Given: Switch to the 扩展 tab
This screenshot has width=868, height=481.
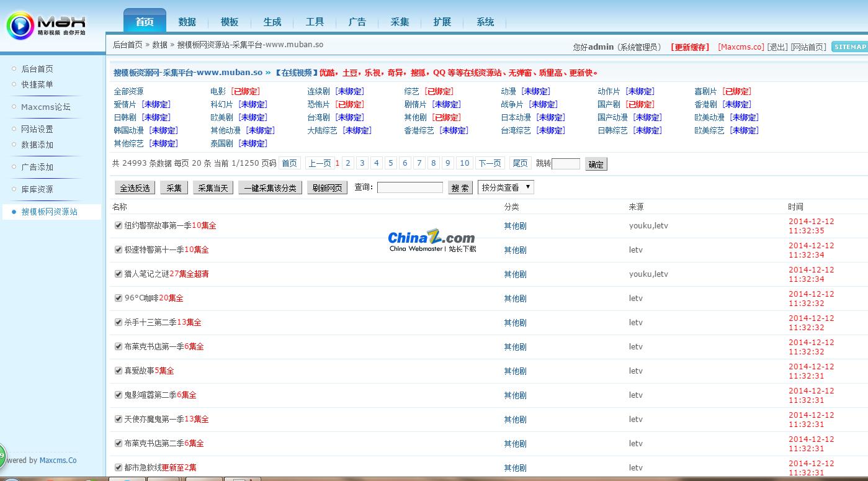Looking at the screenshot, I should [x=442, y=22].
